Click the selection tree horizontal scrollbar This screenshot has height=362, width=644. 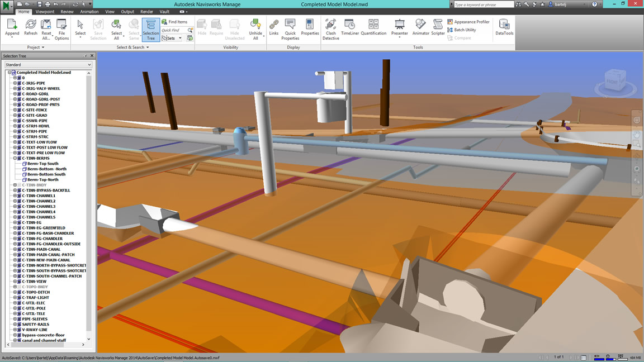38,345
